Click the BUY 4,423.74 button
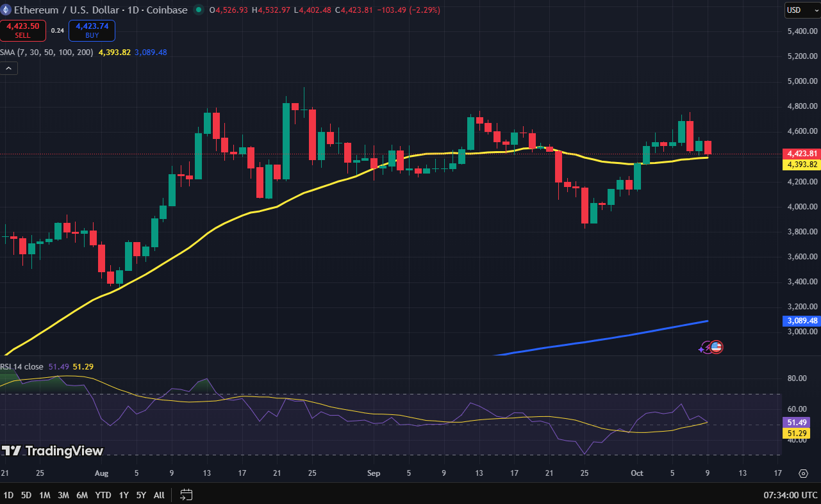821x504 pixels. pos(92,29)
